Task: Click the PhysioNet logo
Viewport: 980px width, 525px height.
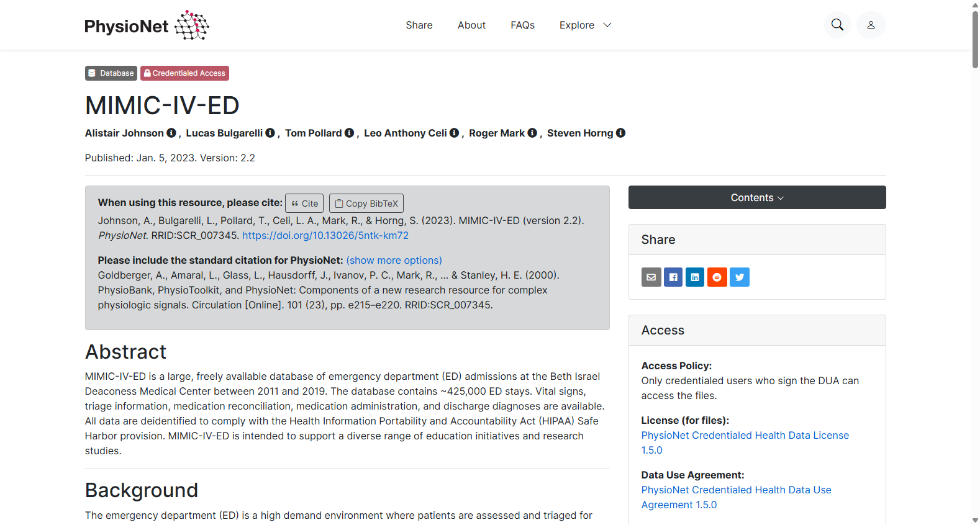Action: coord(147,25)
